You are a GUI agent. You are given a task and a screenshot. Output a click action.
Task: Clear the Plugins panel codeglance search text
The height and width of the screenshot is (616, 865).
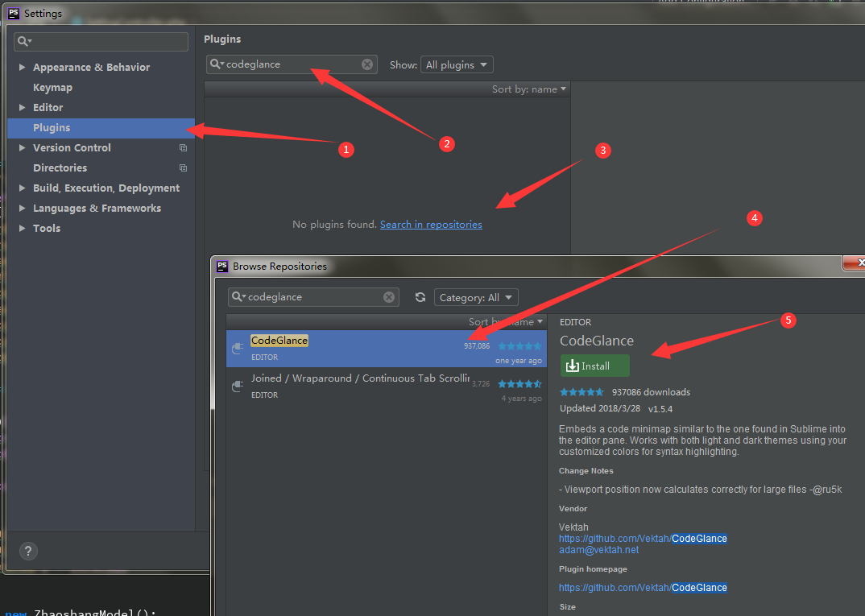[366, 64]
